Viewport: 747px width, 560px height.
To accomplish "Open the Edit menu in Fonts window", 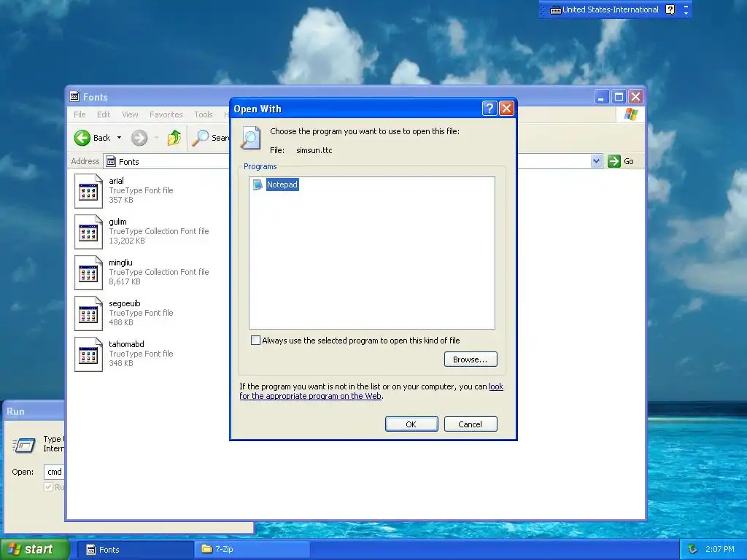I will (x=104, y=114).
